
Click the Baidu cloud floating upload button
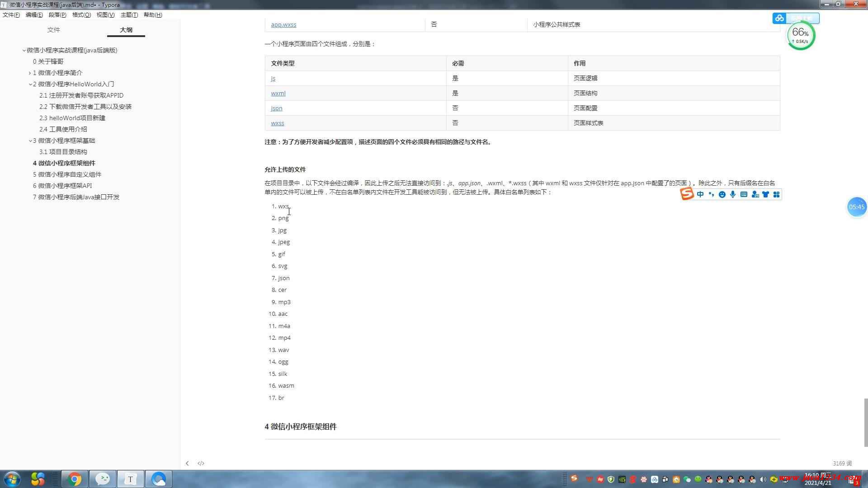[796, 18]
